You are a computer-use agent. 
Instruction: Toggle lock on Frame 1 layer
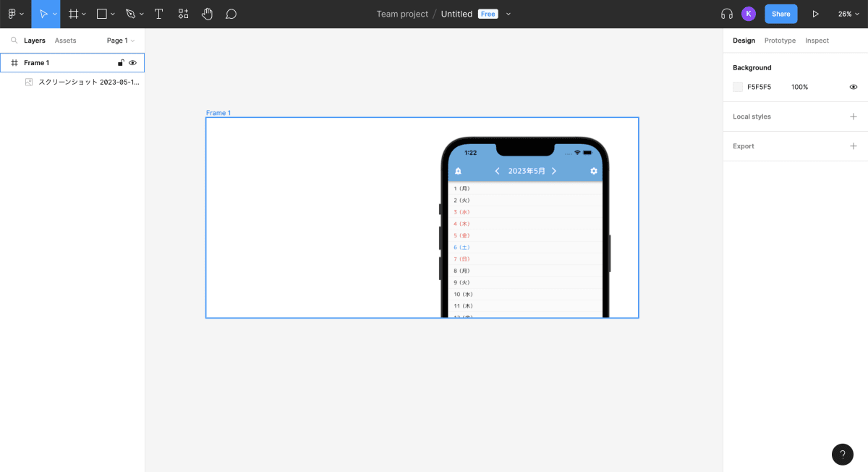(122, 63)
